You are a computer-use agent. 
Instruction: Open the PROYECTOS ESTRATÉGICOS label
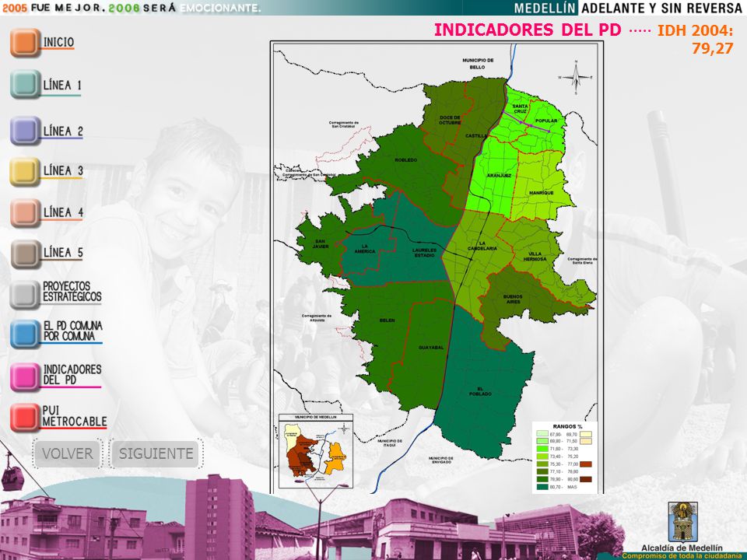(x=72, y=292)
